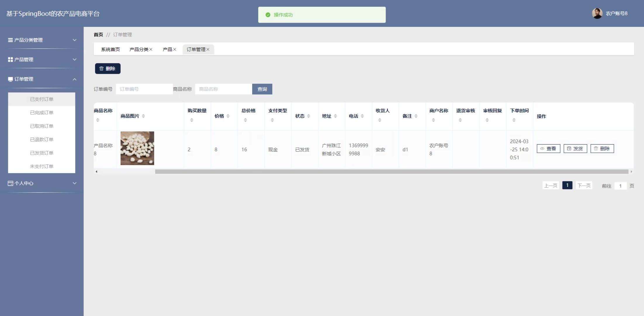
Task: Sort by 电话 column arrows
Action: (x=362, y=116)
